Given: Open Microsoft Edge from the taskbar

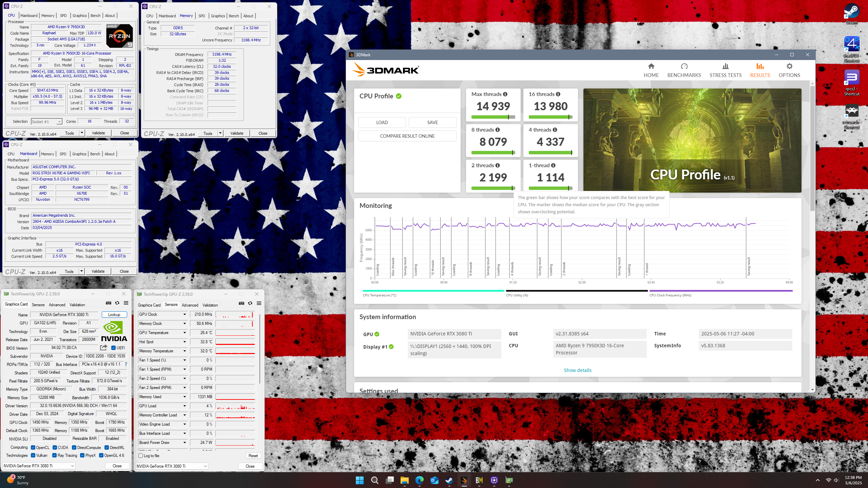Looking at the screenshot, I should tap(419, 480).
